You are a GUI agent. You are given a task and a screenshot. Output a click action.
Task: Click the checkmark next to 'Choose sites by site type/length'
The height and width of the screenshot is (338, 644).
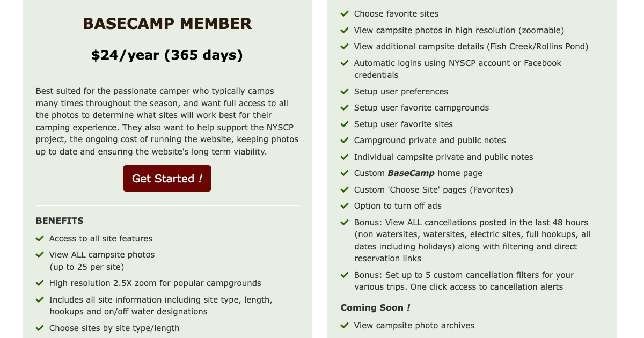click(39, 328)
